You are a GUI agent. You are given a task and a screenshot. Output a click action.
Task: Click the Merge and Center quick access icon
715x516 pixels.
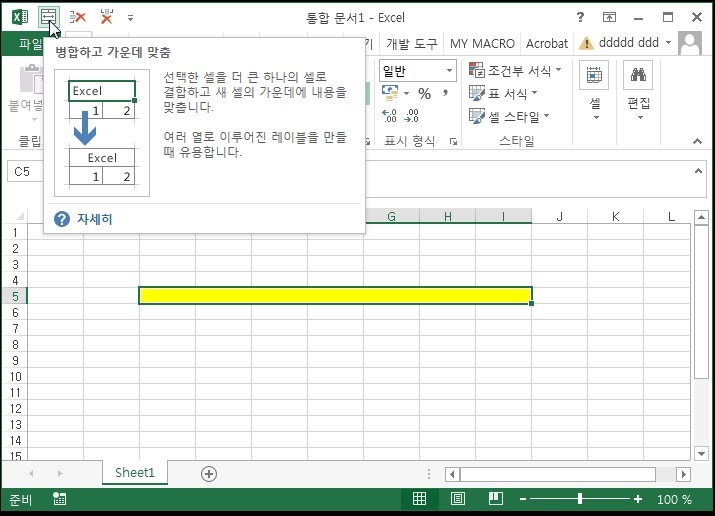pyautogui.click(x=48, y=17)
